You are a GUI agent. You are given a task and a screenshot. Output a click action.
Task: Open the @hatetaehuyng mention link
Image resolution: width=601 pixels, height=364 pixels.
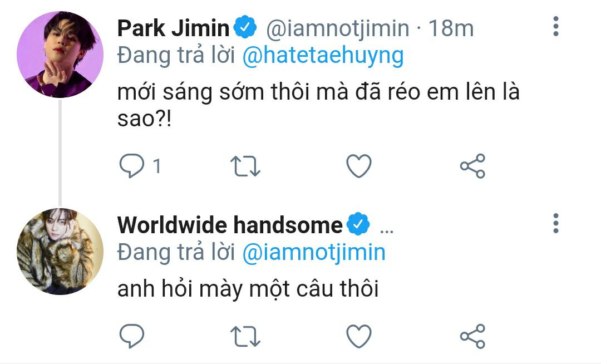coord(323,56)
